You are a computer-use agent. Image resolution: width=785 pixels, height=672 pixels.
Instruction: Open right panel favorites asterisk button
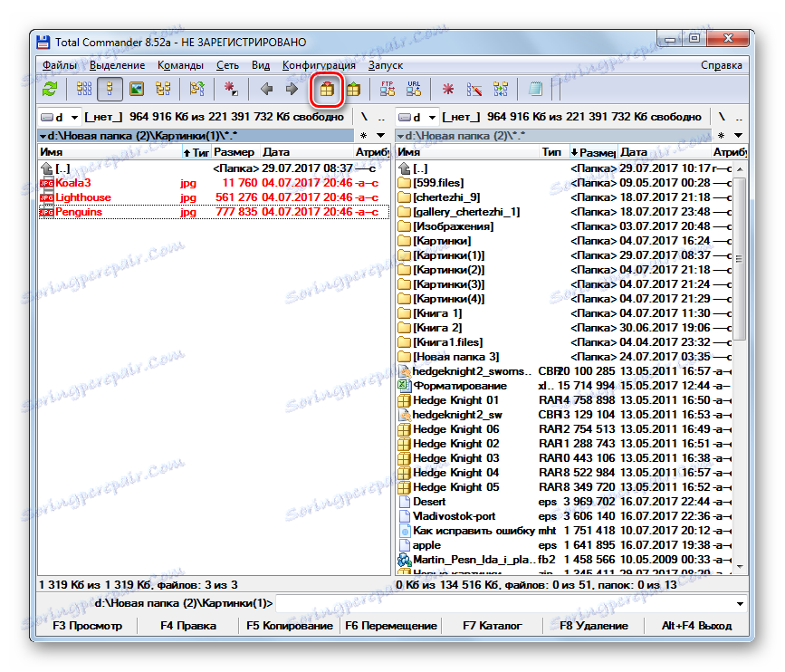coord(721,135)
